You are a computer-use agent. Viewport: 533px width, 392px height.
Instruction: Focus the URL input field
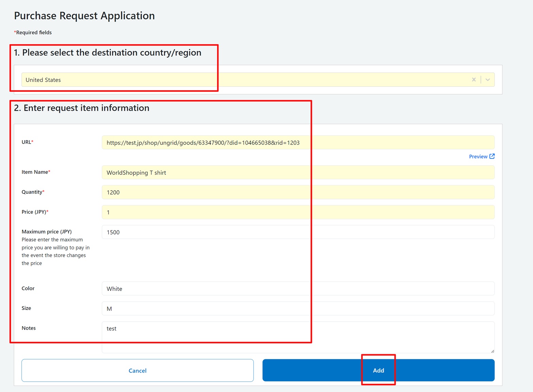[x=298, y=143]
